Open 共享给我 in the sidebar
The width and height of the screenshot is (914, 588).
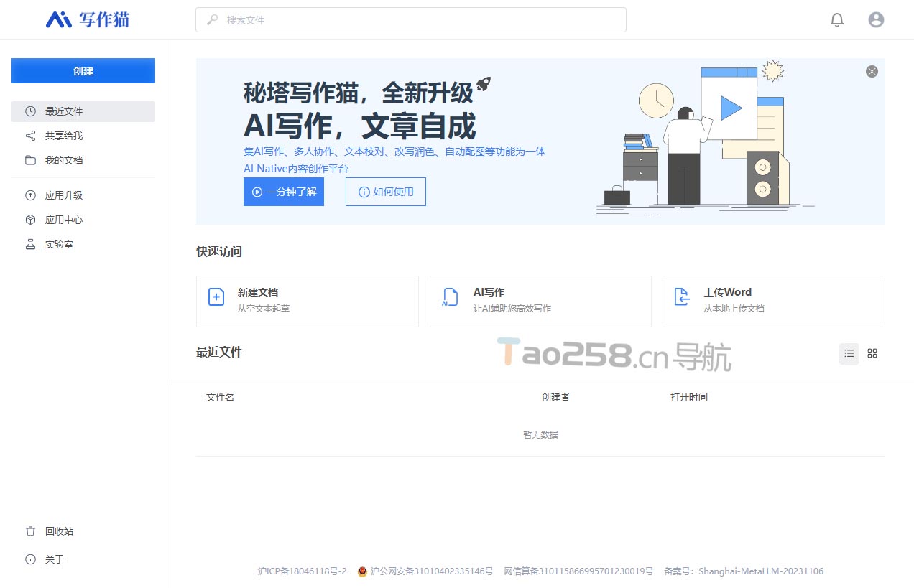(83, 136)
